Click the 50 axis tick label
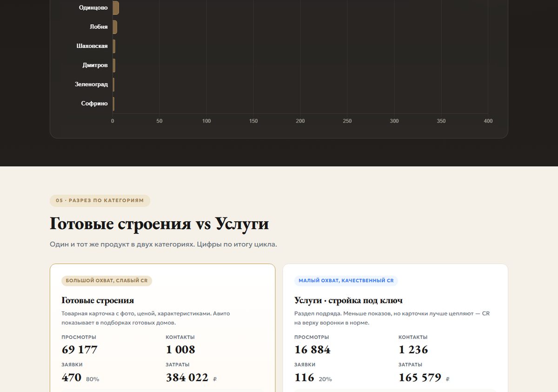Image resolution: width=558 pixels, height=392 pixels. click(159, 121)
